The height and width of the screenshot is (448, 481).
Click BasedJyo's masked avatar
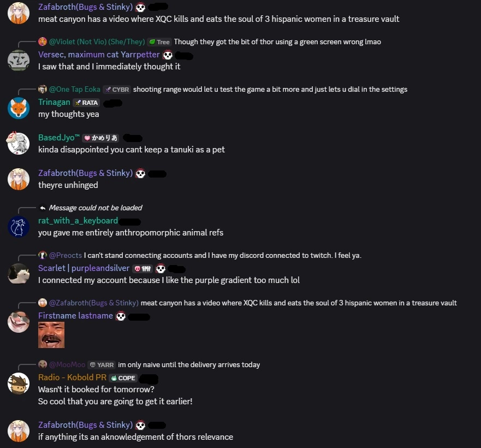(x=18, y=143)
